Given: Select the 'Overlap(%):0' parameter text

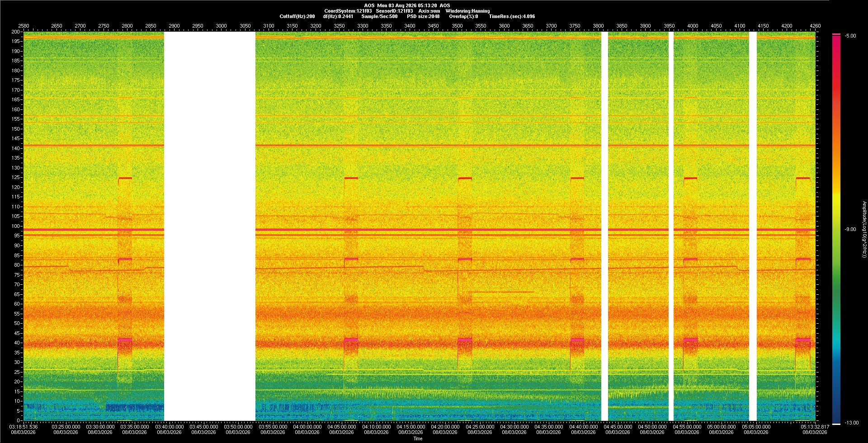Looking at the screenshot, I should coord(463,16).
